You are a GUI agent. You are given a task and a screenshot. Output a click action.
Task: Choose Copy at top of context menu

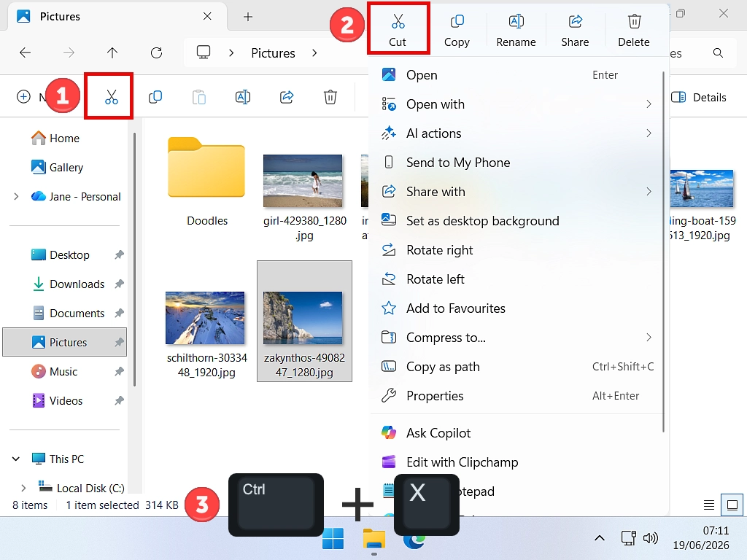click(x=457, y=30)
